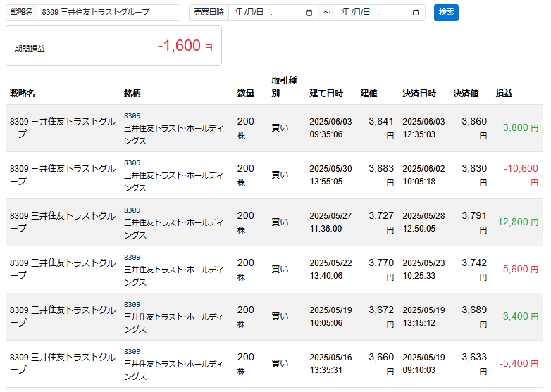Click the profit 12,800 円 cell
Image resolution: width=551 pixels, height=392 pixels.
518,222
